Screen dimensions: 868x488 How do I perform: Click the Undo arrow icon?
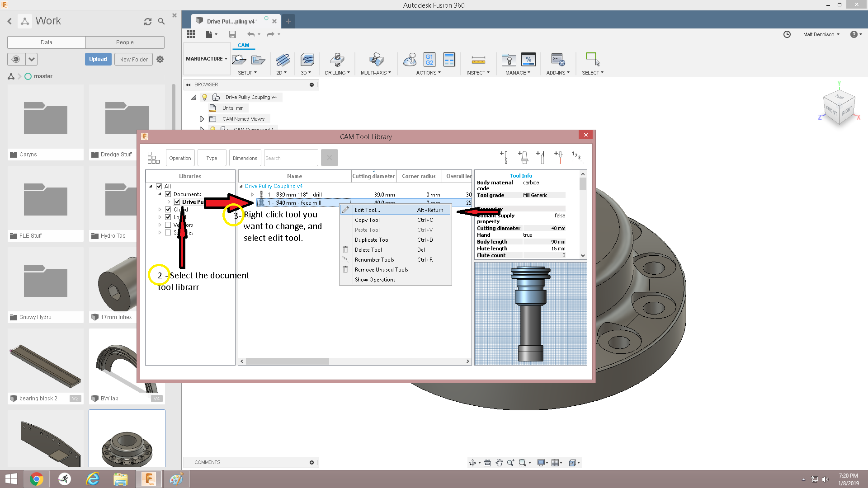pos(251,34)
